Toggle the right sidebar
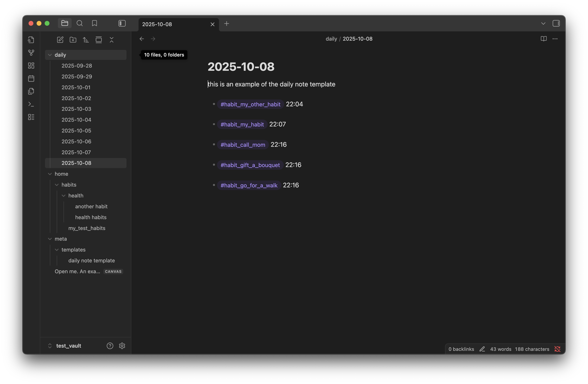Image resolution: width=588 pixels, height=384 pixels. tap(556, 24)
